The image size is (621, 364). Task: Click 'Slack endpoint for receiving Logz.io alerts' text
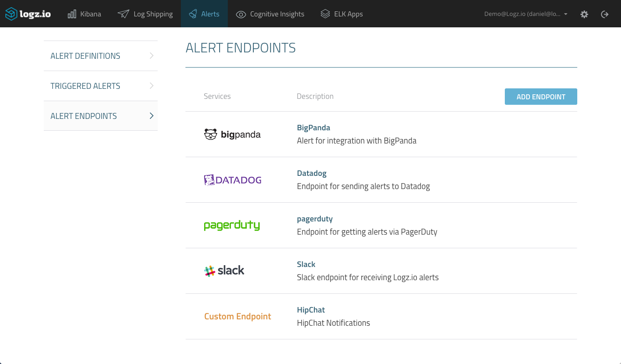(368, 277)
